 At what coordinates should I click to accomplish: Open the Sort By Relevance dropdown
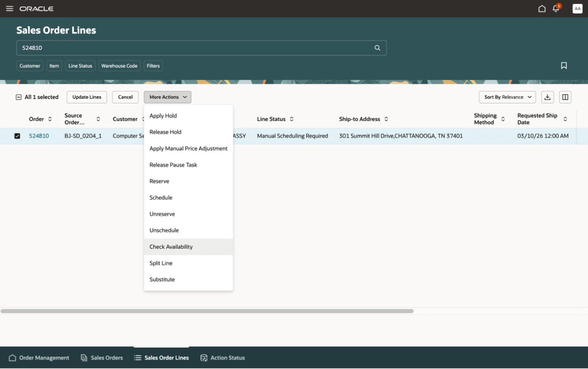507,97
